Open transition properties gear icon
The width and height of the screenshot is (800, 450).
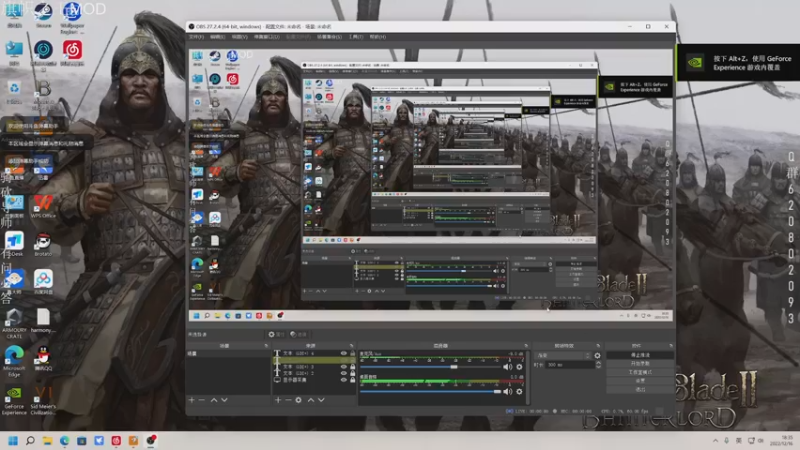(597, 356)
